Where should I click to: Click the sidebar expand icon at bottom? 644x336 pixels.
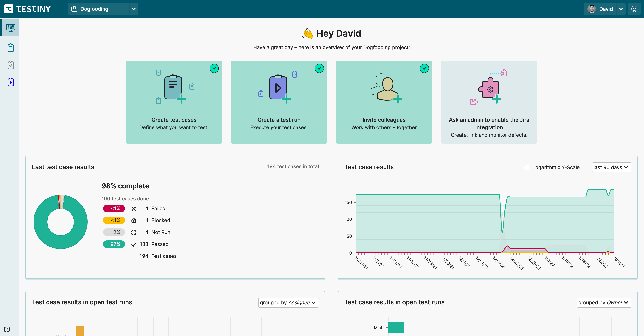(x=7, y=329)
